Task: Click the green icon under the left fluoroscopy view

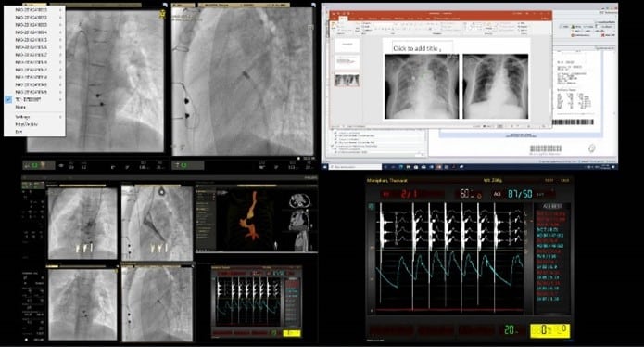Action: click(x=35, y=165)
